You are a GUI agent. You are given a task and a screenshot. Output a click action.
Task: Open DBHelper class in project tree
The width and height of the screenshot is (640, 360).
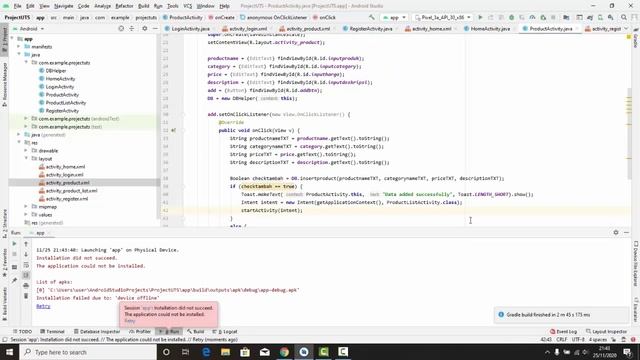(x=52, y=71)
